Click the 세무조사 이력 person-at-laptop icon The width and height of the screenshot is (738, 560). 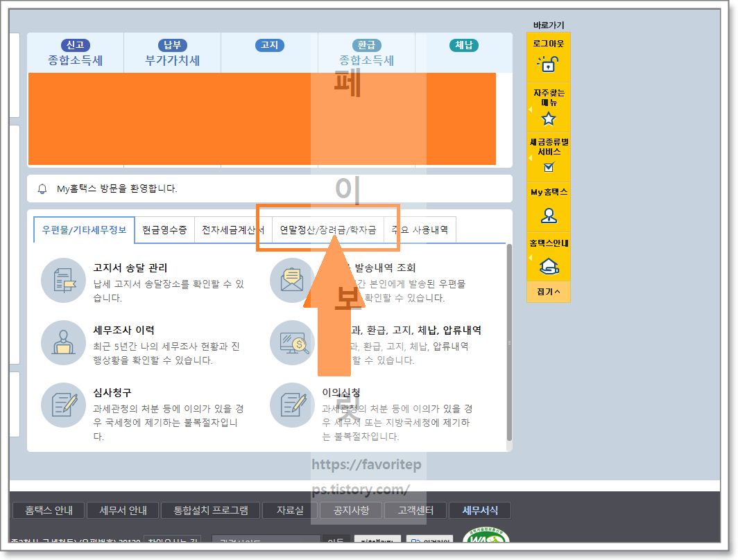click(64, 343)
